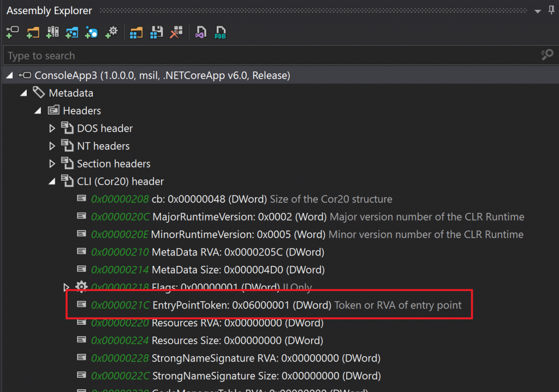
Task: Click the Metadata tag icon
Action: click(x=39, y=92)
